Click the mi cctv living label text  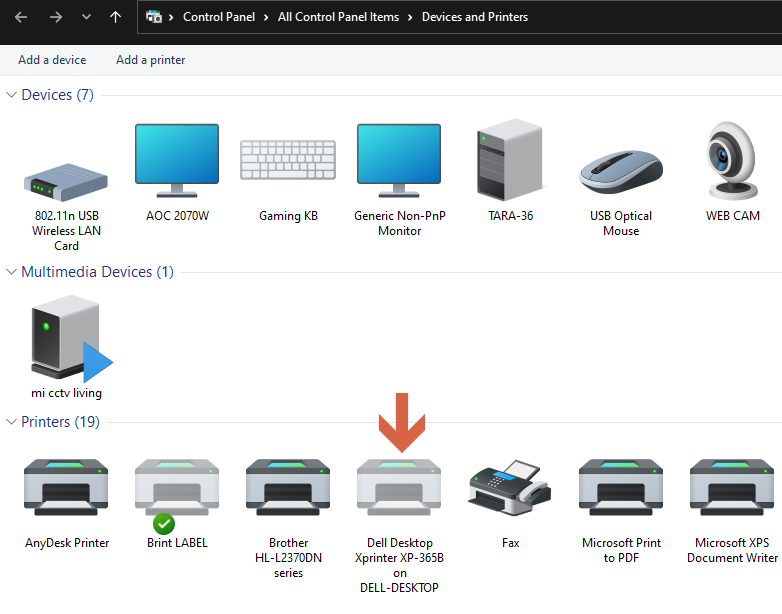(x=66, y=393)
